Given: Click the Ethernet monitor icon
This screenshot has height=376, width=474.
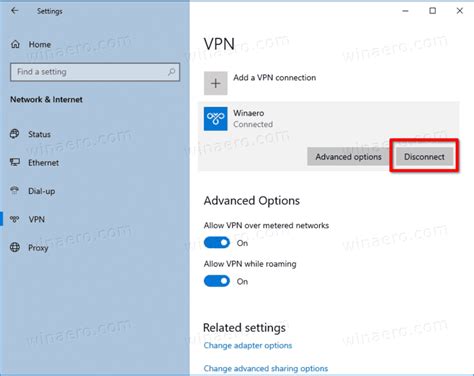Looking at the screenshot, I should pos(15,162).
